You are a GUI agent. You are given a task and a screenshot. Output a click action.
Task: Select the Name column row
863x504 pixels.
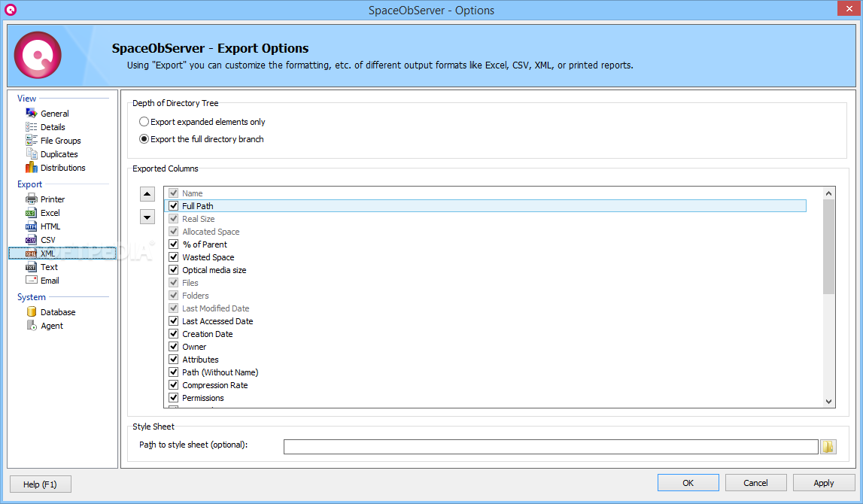point(485,193)
